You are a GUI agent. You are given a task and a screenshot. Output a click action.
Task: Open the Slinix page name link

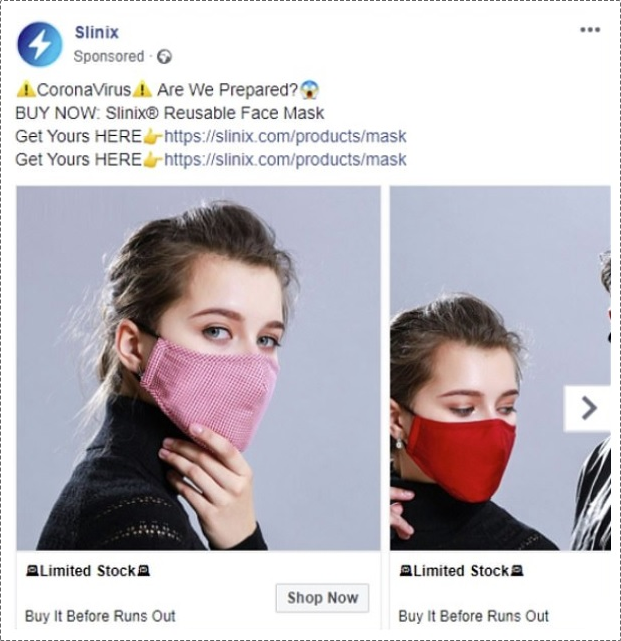96,32
